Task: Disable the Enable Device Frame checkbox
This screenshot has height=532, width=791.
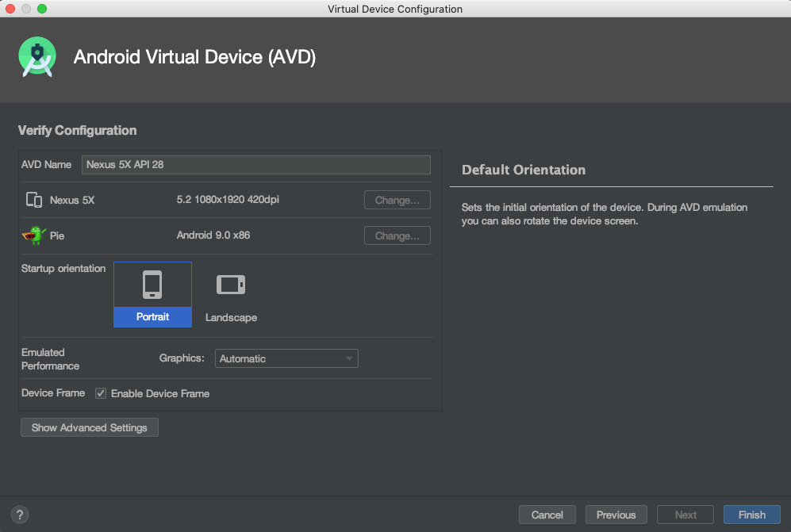Action: coord(101,393)
